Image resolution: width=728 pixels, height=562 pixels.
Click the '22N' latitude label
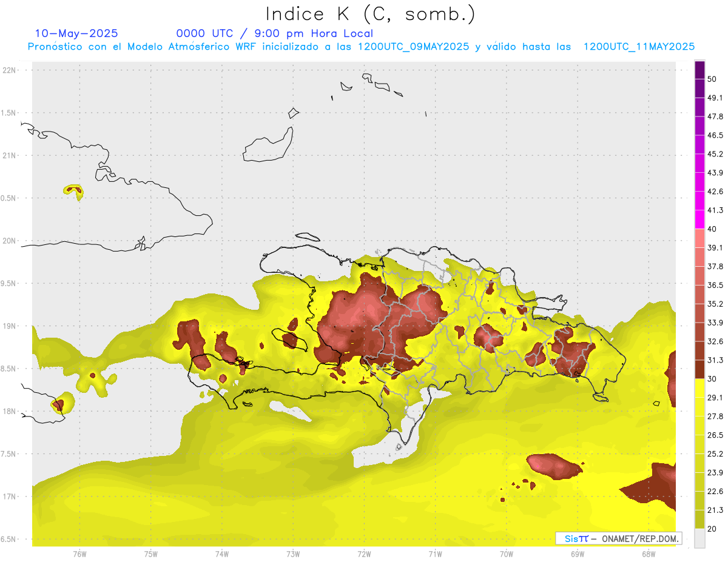(x=9, y=70)
